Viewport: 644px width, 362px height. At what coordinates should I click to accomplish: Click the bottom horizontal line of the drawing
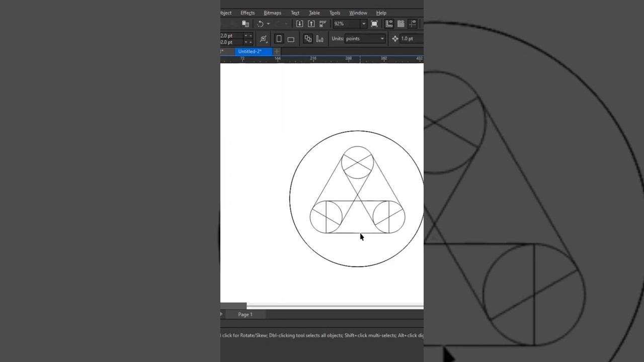(357, 233)
